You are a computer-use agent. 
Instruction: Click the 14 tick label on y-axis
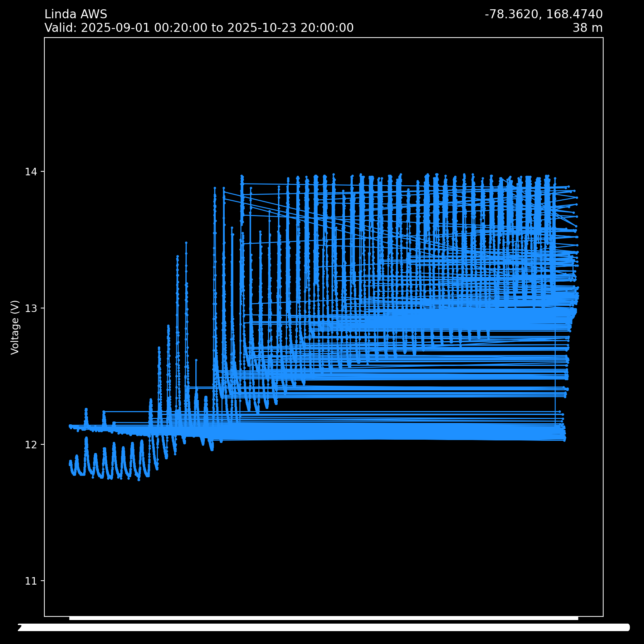coord(31,172)
